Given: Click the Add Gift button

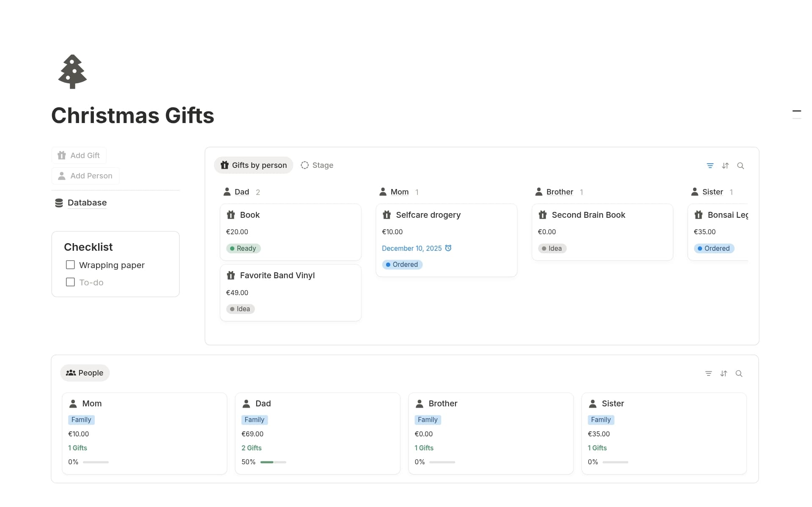Looking at the screenshot, I should pyautogui.click(x=79, y=155).
